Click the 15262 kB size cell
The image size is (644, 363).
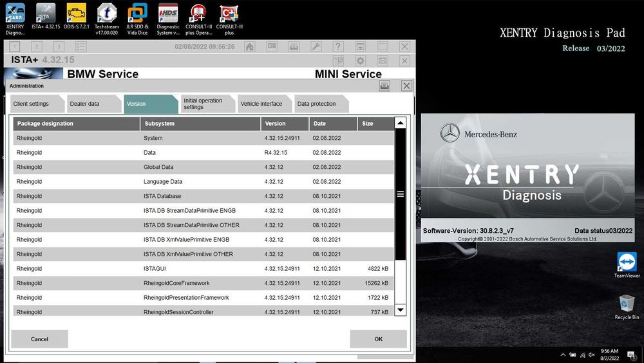pyautogui.click(x=376, y=283)
